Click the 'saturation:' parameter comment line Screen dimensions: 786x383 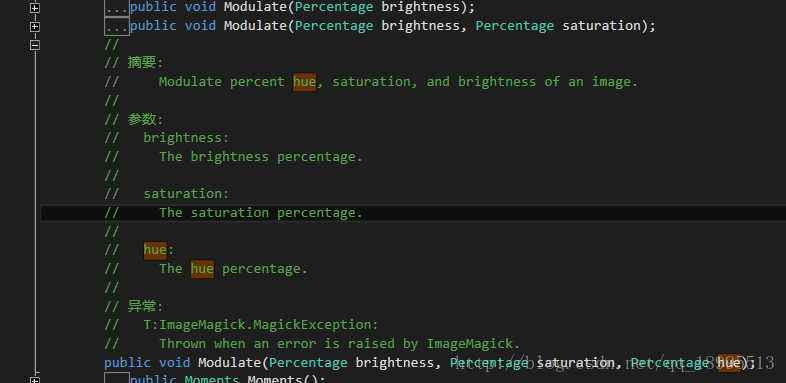click(x=186, y=194)
